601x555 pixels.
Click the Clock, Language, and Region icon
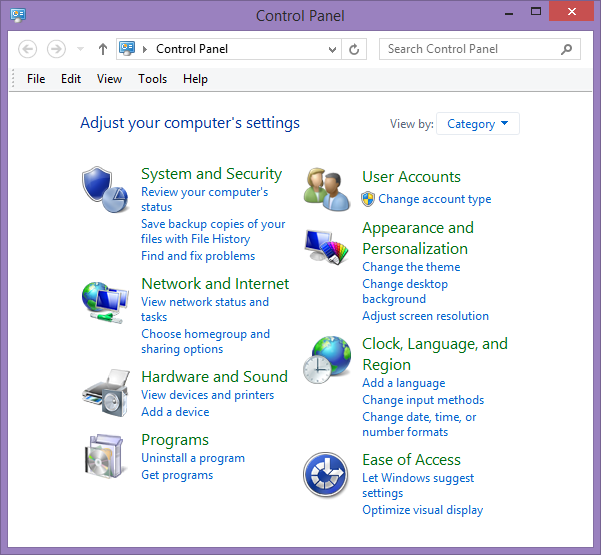point(327,360)
